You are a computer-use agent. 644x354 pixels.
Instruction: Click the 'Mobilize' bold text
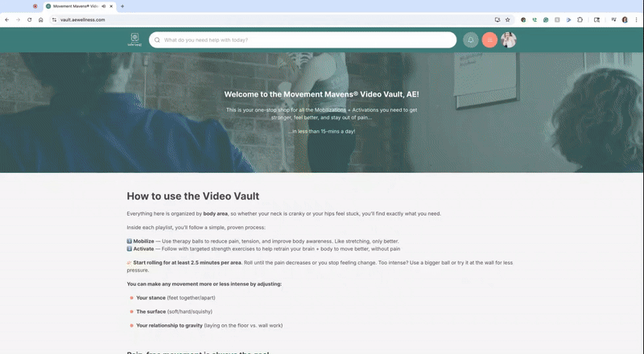pyautogui.click(x=143, y=241)
